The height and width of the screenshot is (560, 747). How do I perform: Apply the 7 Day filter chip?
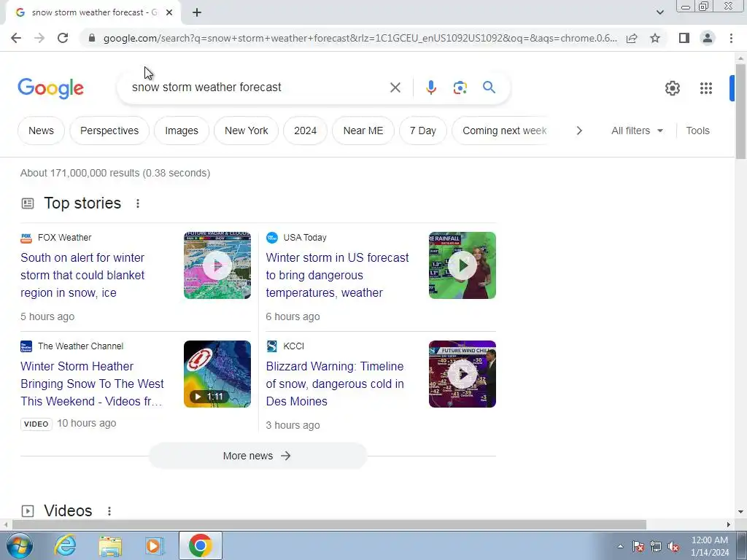click(423, 131)
